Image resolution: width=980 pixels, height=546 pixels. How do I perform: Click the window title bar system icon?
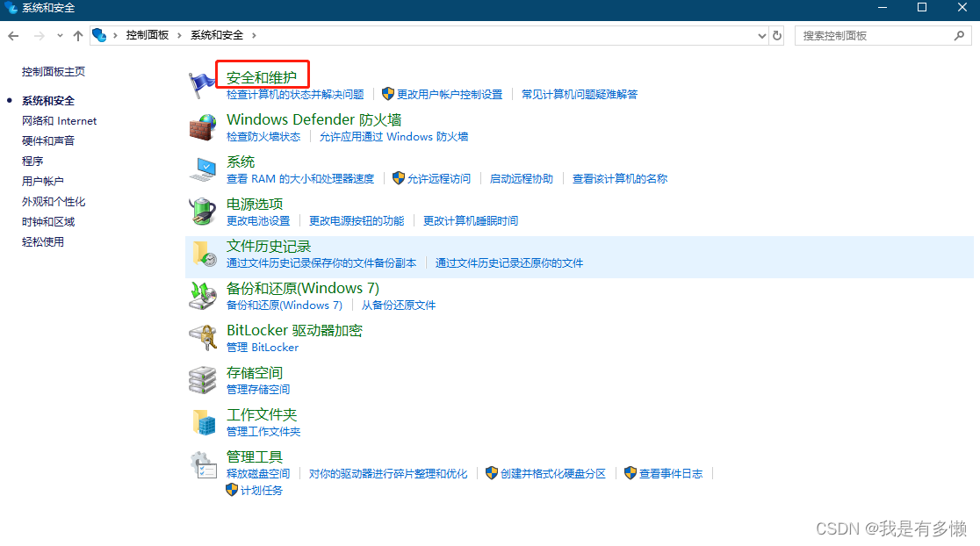(11, 8)
